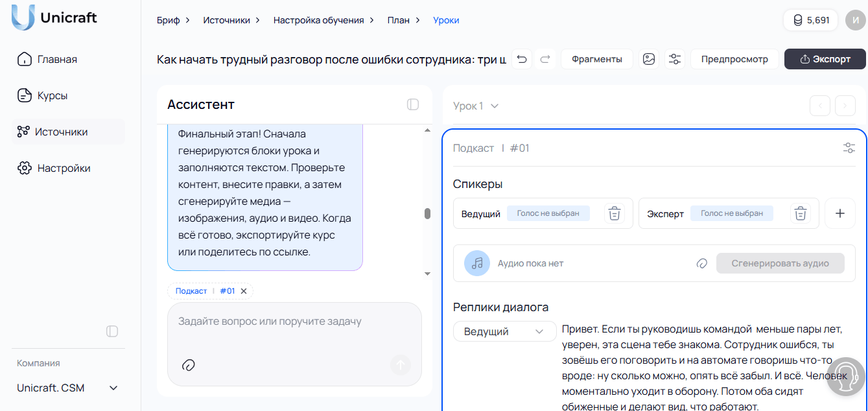
Task: Click the Ассистент panel heading
Action: click(x=201, y=104)
